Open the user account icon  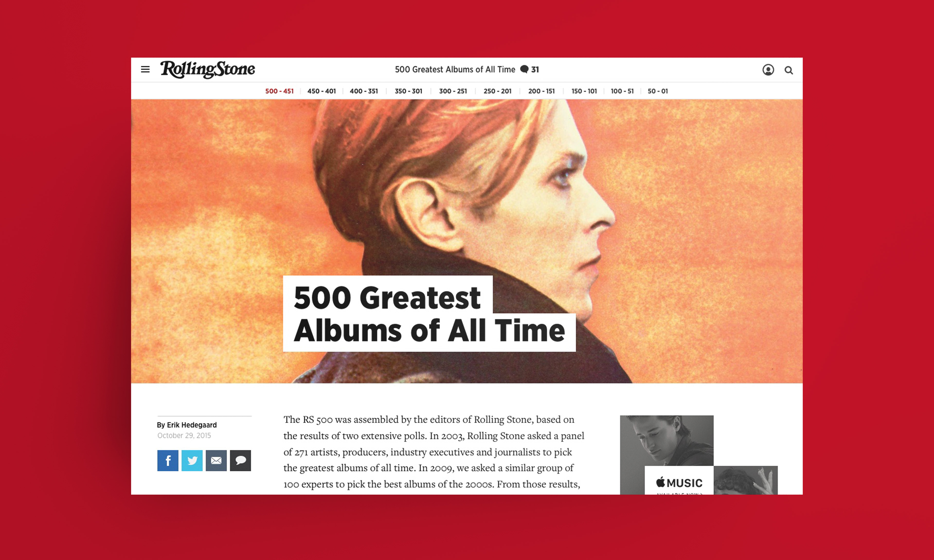(x=768, y=70)
